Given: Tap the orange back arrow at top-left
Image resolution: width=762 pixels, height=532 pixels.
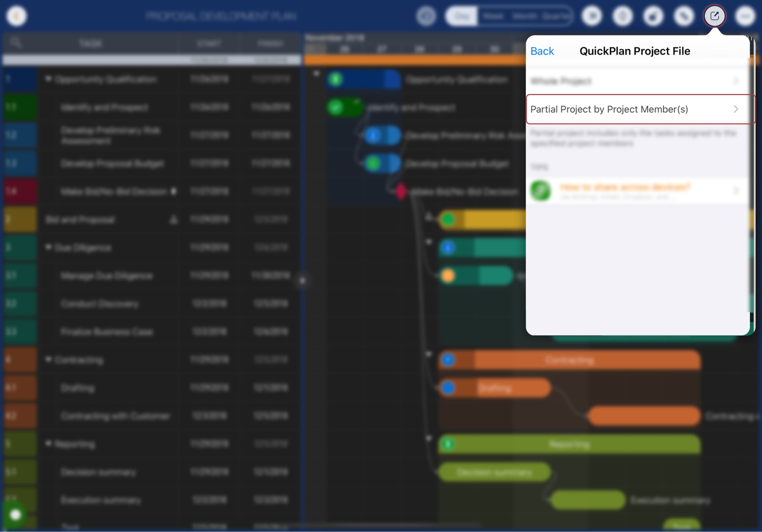Looking at the screenshot, I should click(x=16, y=16).
